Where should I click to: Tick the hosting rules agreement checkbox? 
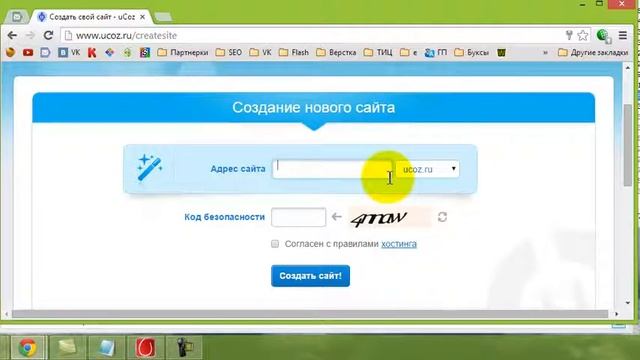tap(275, 244)
